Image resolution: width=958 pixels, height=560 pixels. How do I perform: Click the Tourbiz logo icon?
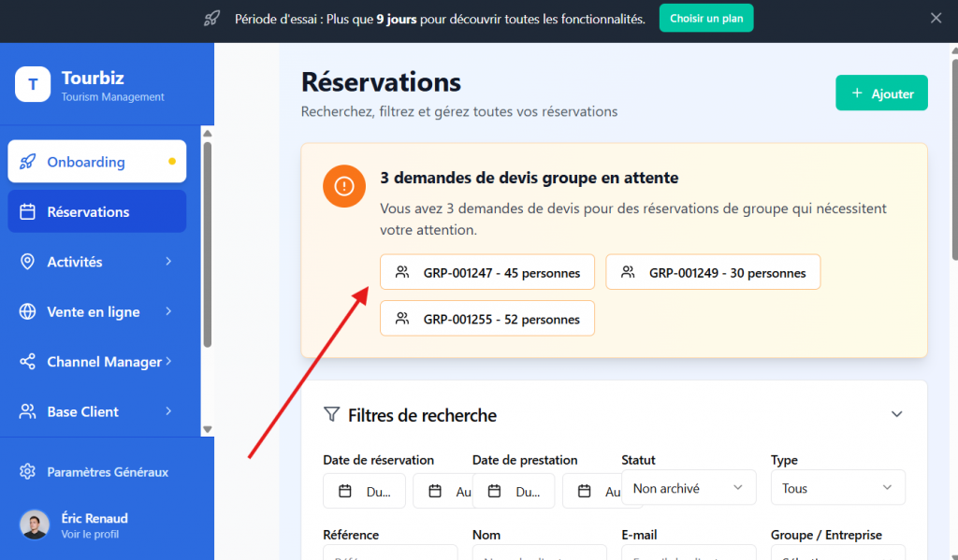point(33,84)
